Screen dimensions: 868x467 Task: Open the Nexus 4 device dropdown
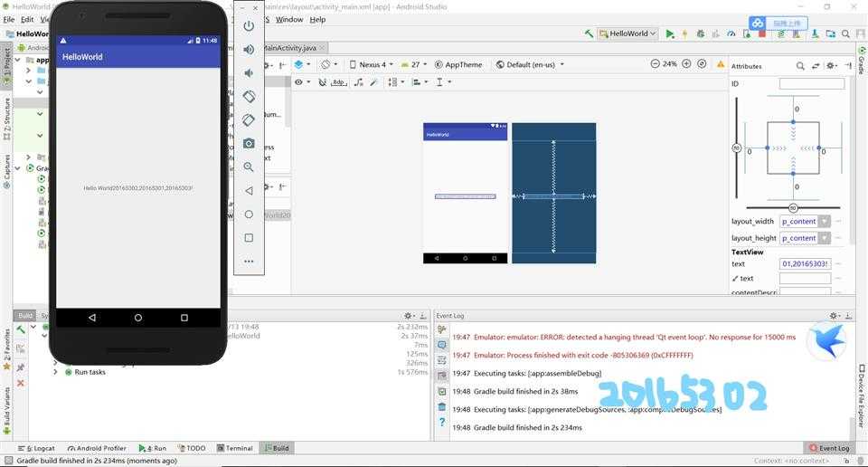tap(372, 64)
